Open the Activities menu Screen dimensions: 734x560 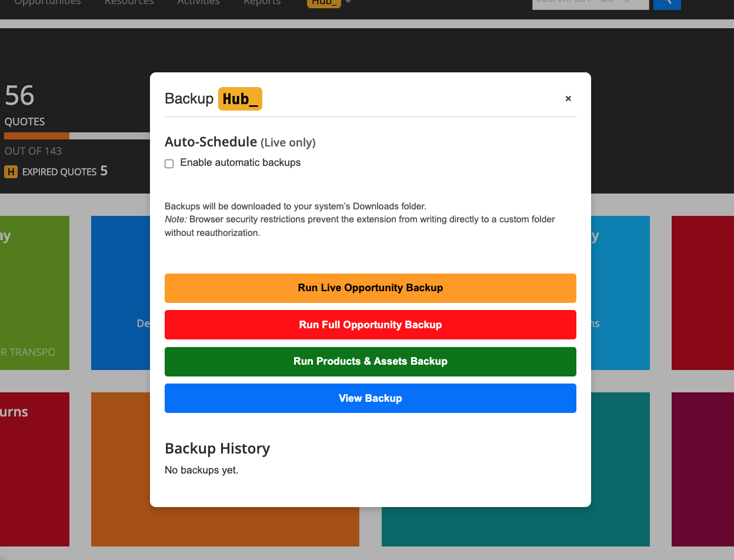tap(198, 3)
